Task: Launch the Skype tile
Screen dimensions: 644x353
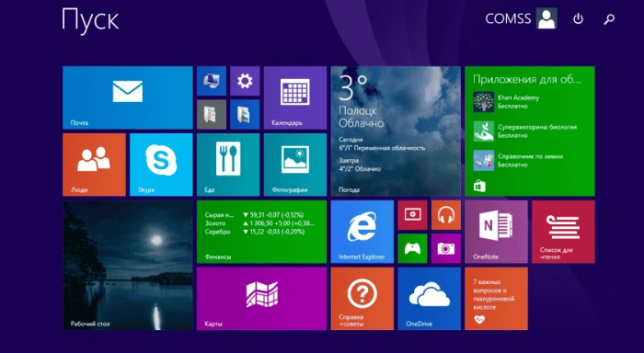Action: [x=161, y=165]
